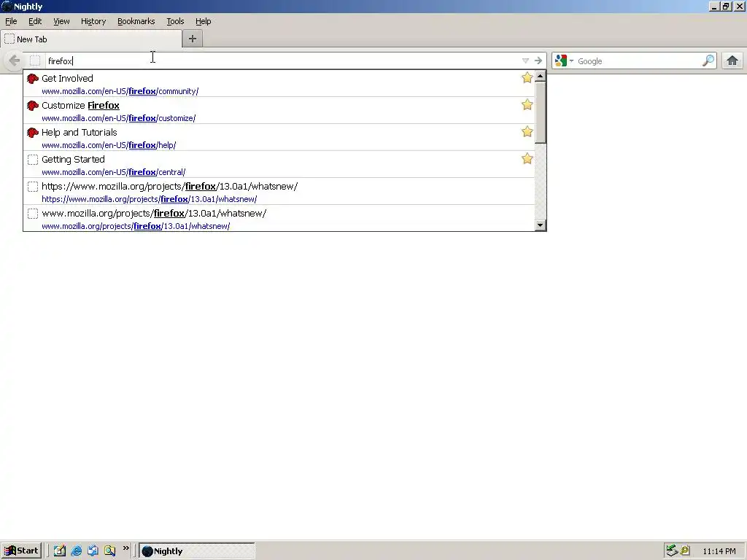Click the Go arrow in the address bar
This screenshot has height=560, width=747.
pyautogui.click(x=538, y=61)
